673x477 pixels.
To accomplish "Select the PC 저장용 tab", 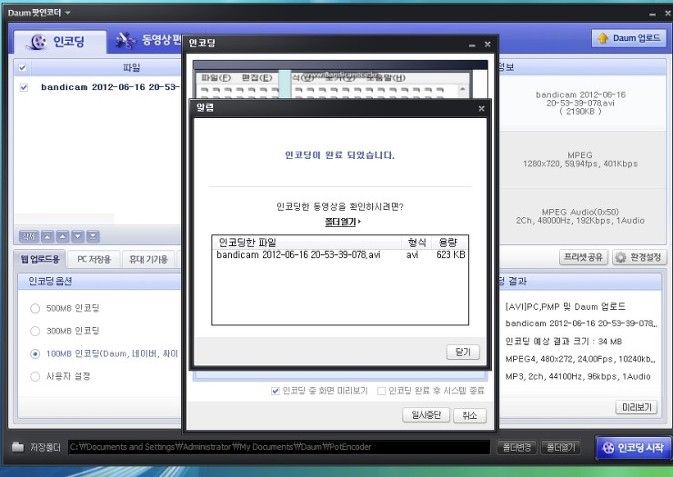I will tap(94, 259).
